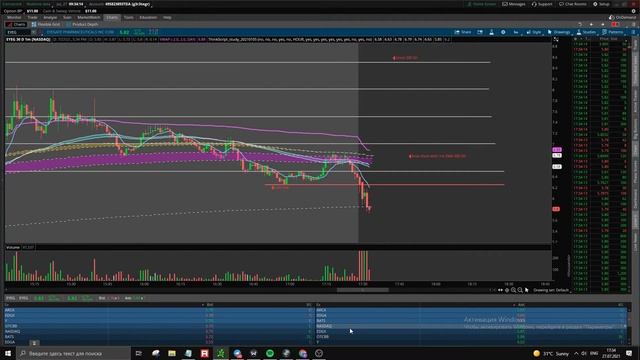Click the pan chart icon
The image size is (640, 360).
tap(507, 290)
